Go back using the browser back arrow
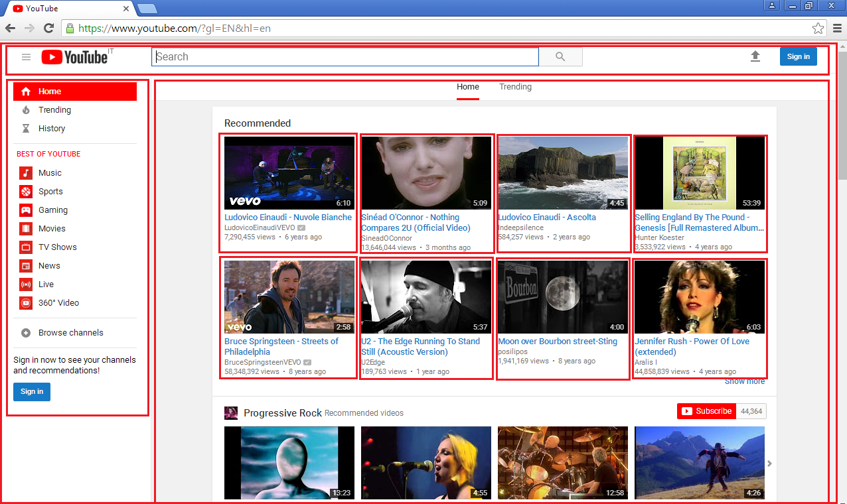Image resolution: width=847 pixels, height=504 pixels. 10,29
